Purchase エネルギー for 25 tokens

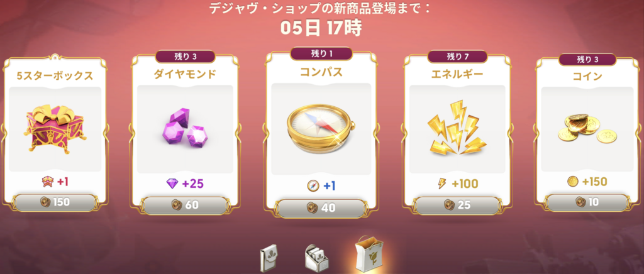457,205
